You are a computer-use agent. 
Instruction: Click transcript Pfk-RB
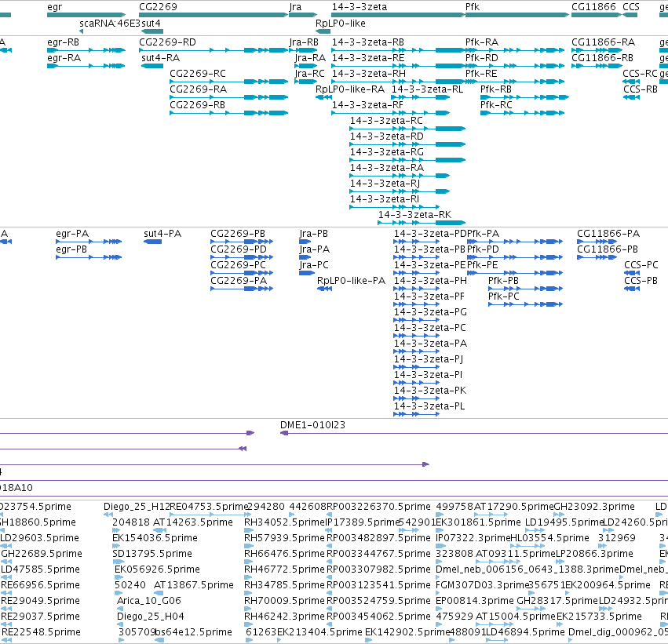524,97
